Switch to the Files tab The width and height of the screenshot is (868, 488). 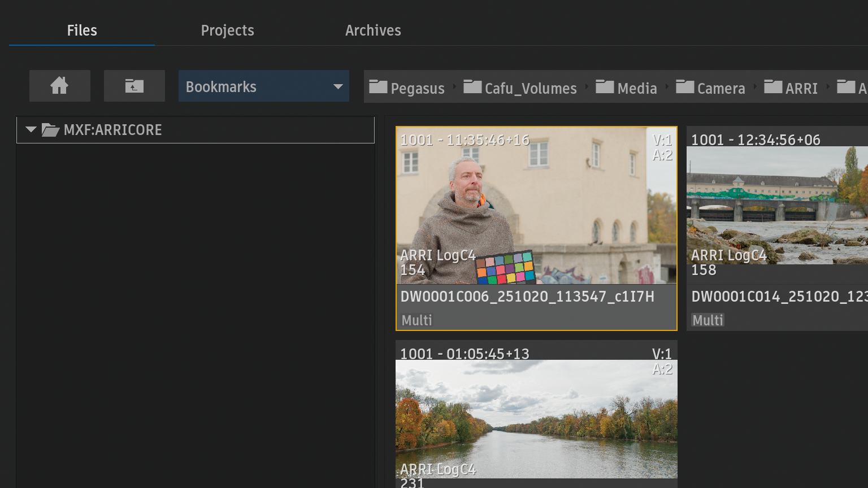click(82, 30)
